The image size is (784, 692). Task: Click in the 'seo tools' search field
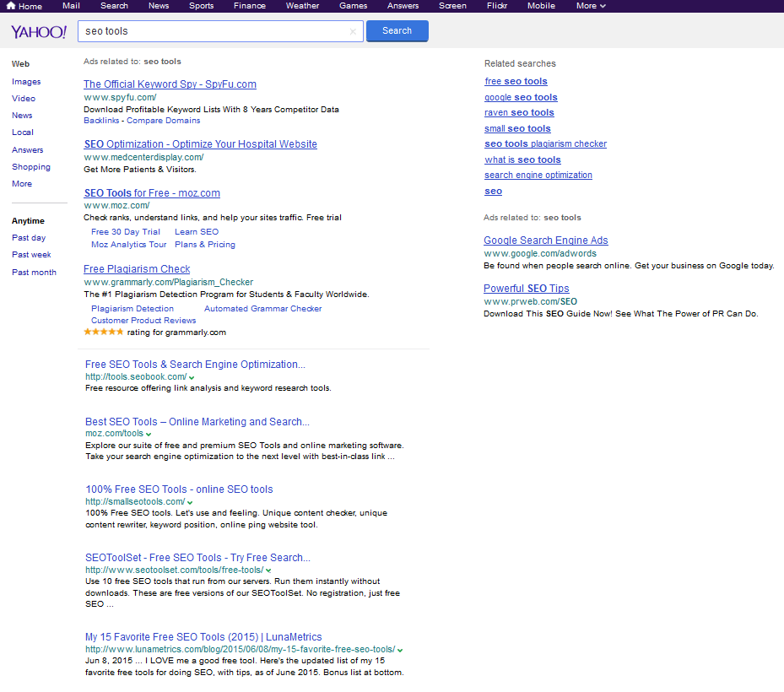click(x=211, y=31)
